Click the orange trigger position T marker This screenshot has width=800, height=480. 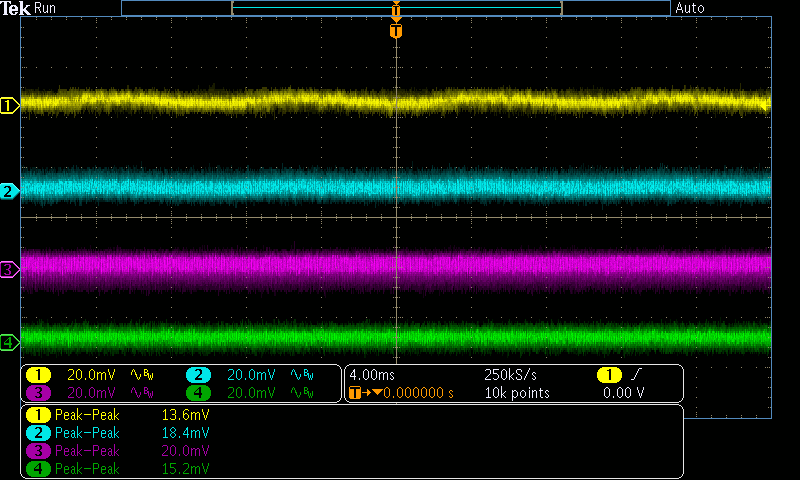click(x=396, y=31)
